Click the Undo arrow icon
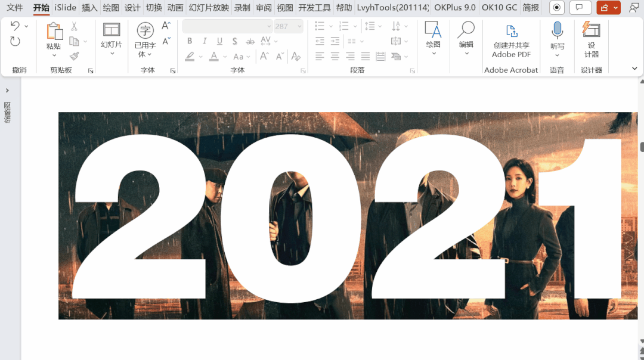This screenshot has height=360, width=644. click(x=15, y=26)
